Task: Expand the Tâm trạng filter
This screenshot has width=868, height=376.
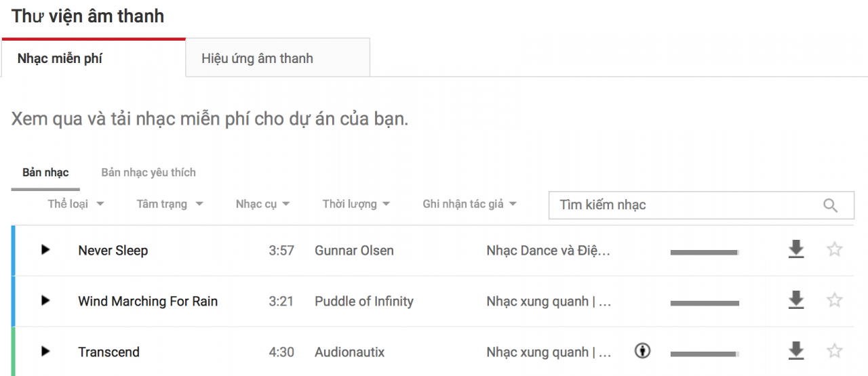Action: click(x=170, y=204)
